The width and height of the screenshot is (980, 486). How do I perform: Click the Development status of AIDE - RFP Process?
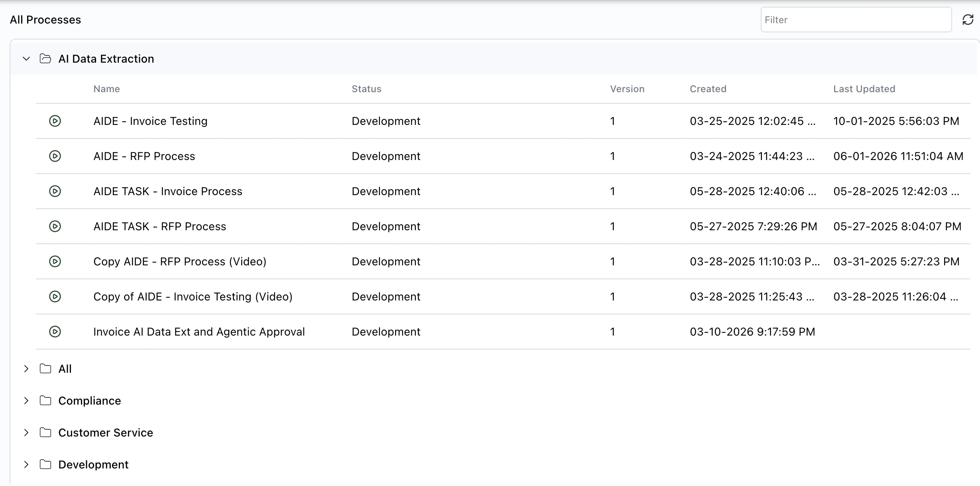[x=386, y=156]
